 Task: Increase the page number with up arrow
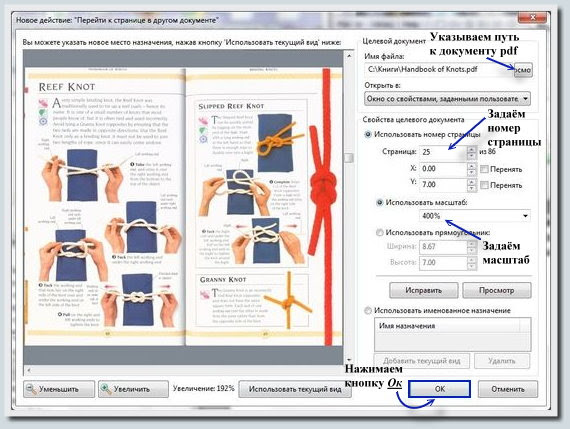471,149
